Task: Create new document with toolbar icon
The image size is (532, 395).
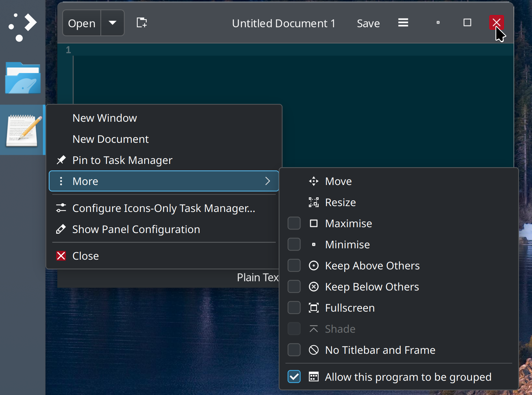Action: 142,23
